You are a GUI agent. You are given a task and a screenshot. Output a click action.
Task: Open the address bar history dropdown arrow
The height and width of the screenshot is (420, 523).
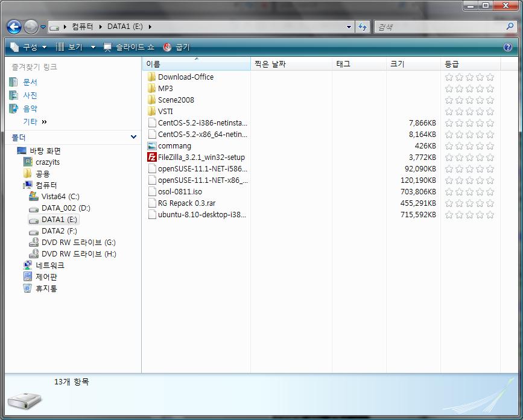349,27
